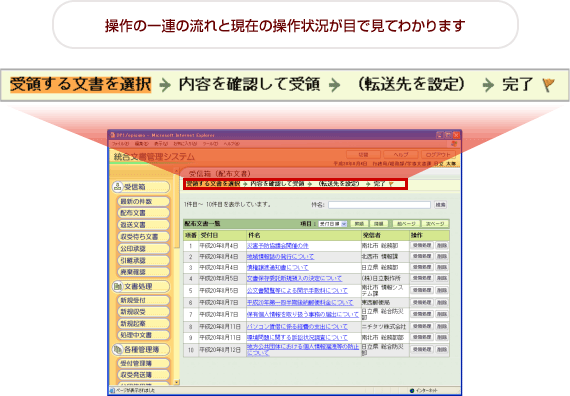The width and height of the screenshot is (570, 396).
Task: Click the 降順 sort button
Action: pyautogui.click(x=378, y=224)
